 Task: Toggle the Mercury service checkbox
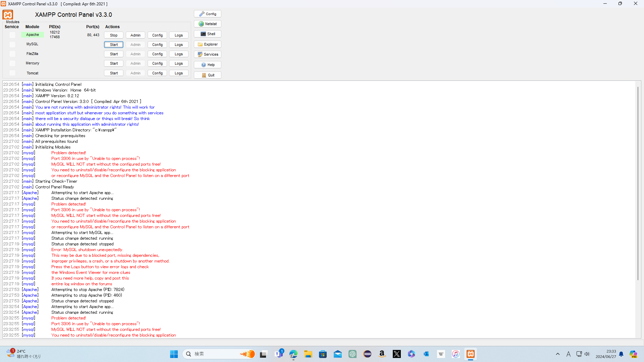click(x=12, y=63)
